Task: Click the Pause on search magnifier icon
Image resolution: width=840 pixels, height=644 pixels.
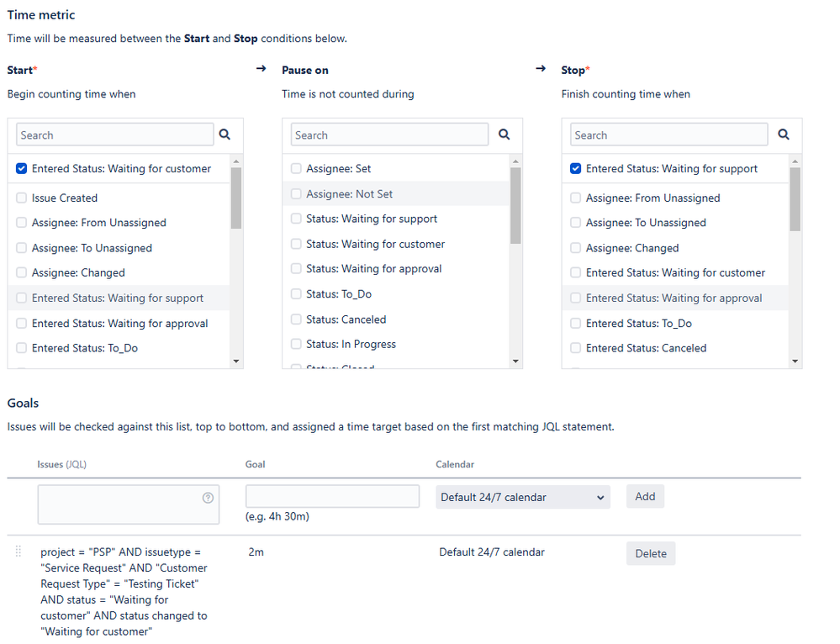Action: [x=504, y=135]
